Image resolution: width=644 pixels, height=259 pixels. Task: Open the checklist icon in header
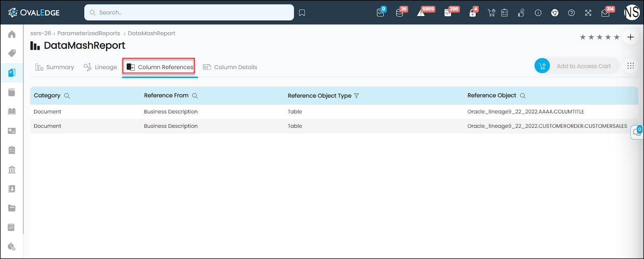point(505,13)
